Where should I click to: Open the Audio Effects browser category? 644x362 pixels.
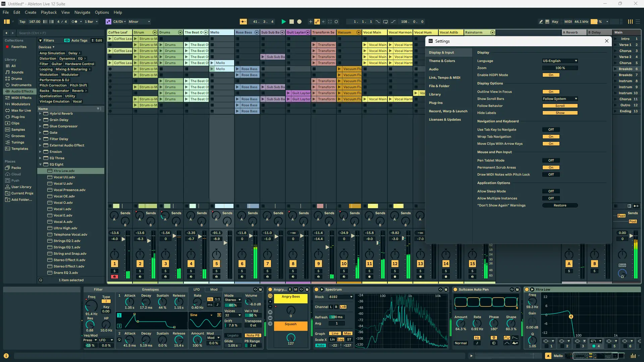pos(22,92)
